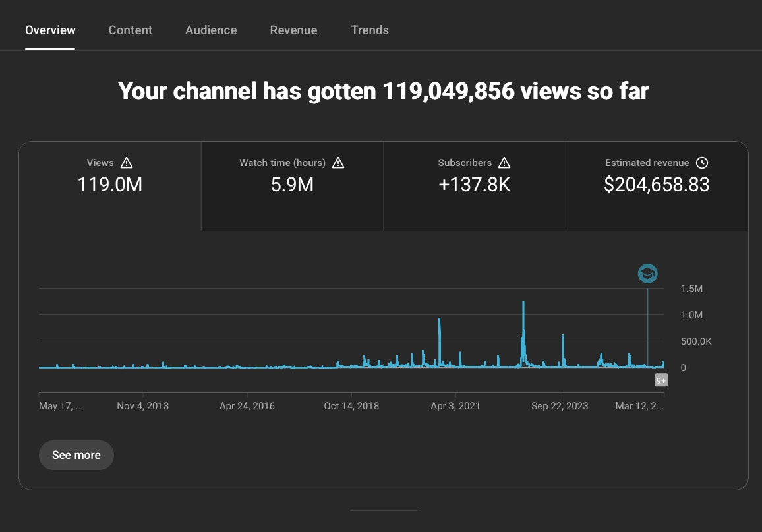
Task: Select the Subscribers +137.8K metric card
Action: [474, 186]
